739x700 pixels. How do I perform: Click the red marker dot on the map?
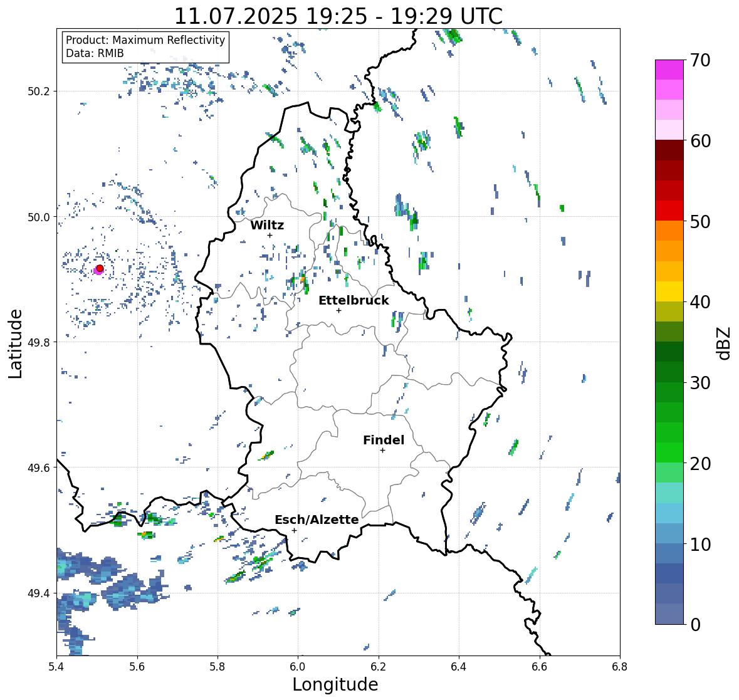tap(100, 268)
